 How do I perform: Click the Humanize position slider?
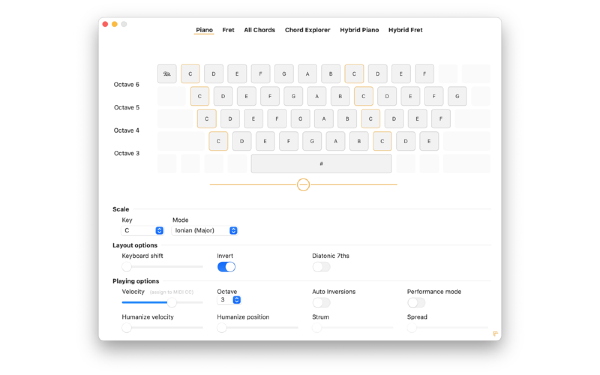(x=258, y=328)
